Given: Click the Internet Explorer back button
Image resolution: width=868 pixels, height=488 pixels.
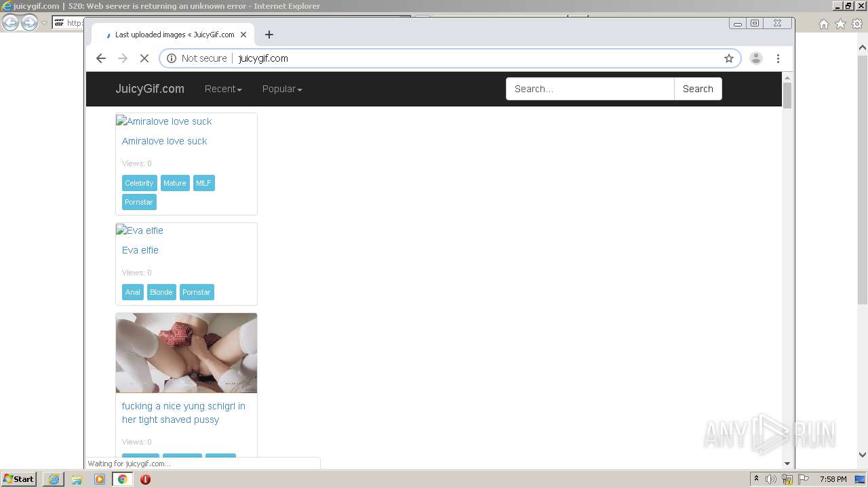Looking at the screenshot, I should pyautogui.click(x=10, y=22).
